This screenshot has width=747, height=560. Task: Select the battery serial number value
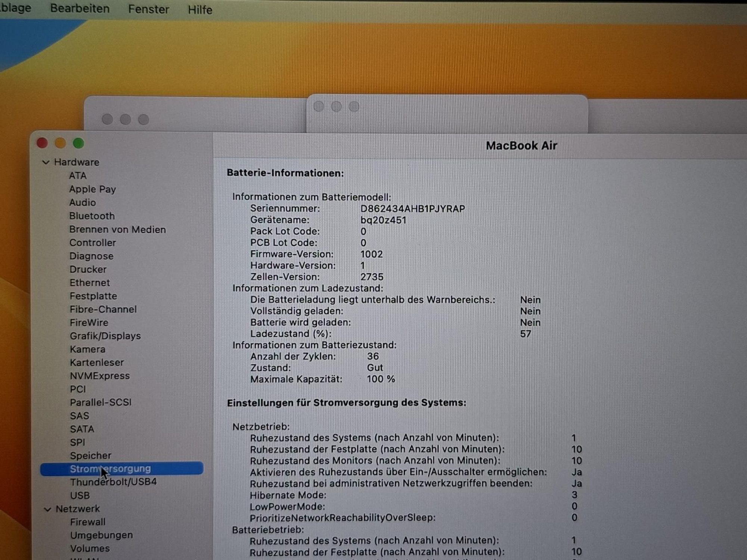coord(413,209)
